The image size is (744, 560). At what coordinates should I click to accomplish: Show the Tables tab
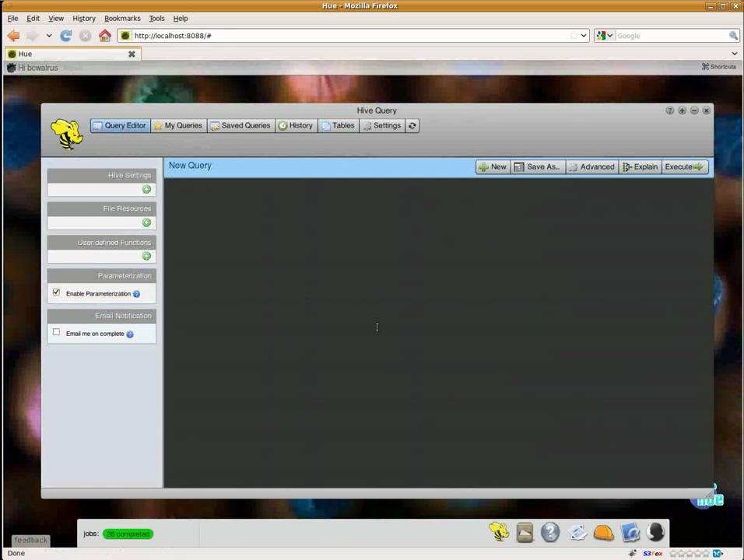(x=339, y=126)
